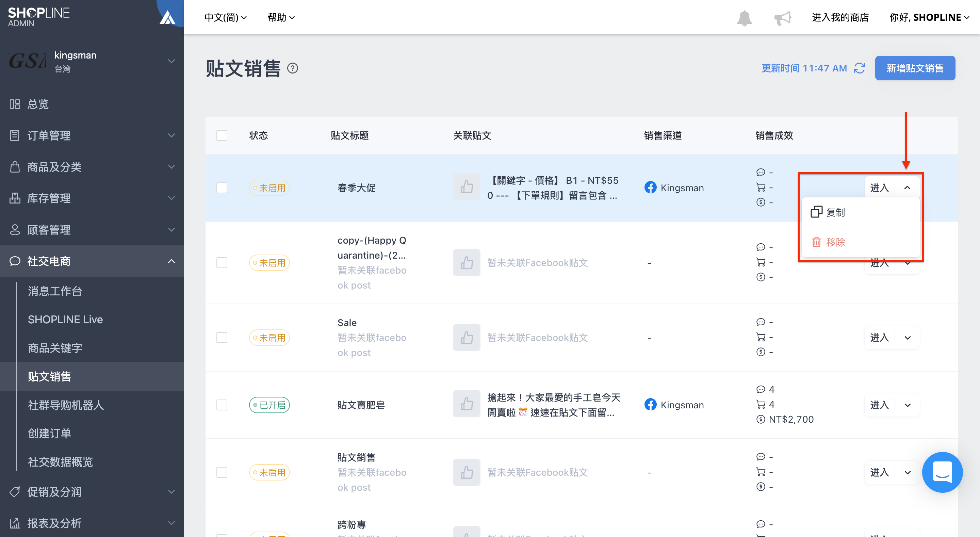Open action dropdown arrow for 貼文銷售 row

click(907, 472)
